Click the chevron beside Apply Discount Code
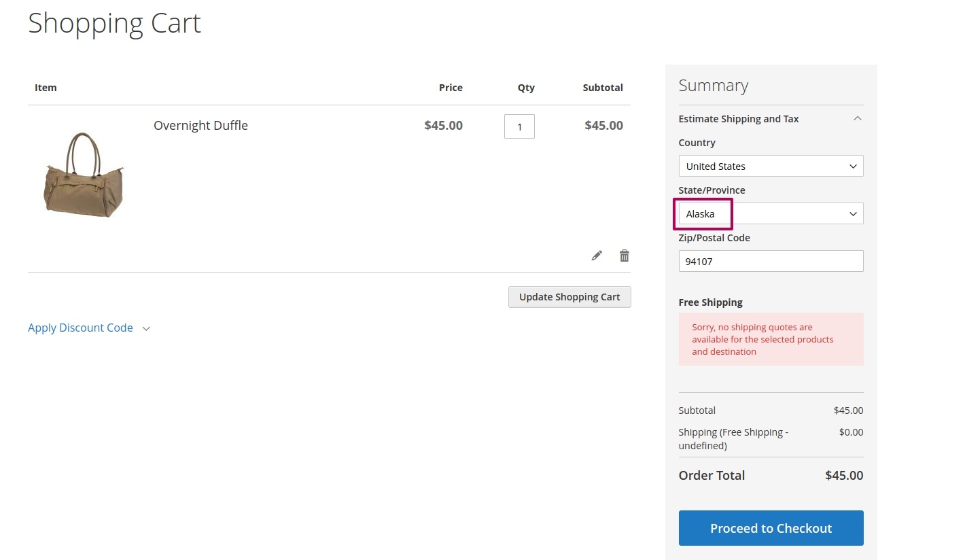This screenshot has height=560, width=965. (x=146, y=328)
